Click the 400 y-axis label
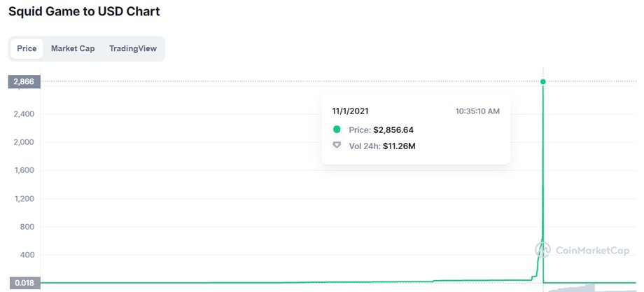This screenshot has width=644, height=292. (27, 255)
